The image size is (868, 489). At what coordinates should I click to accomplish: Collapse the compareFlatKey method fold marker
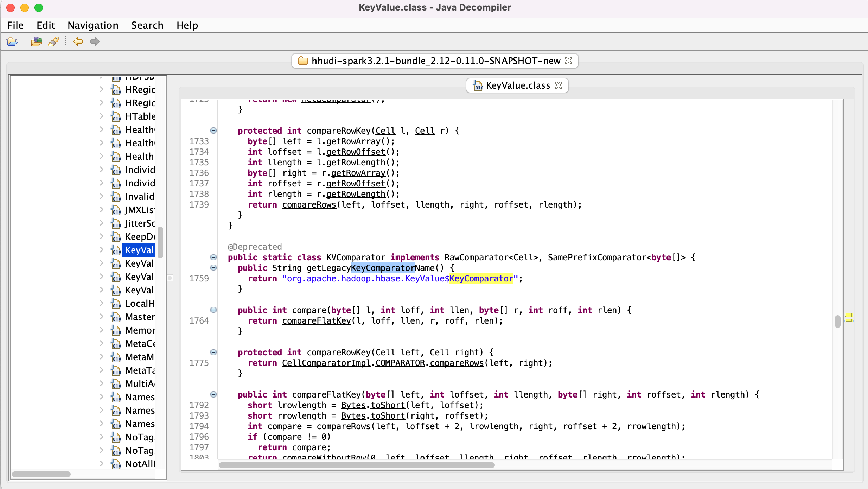213,394
